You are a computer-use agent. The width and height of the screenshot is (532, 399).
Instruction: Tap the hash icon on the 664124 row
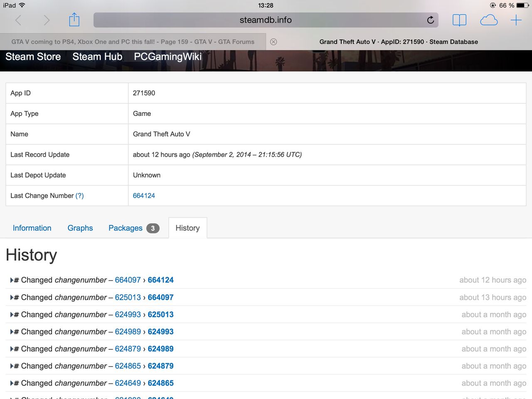click(17, 281)
